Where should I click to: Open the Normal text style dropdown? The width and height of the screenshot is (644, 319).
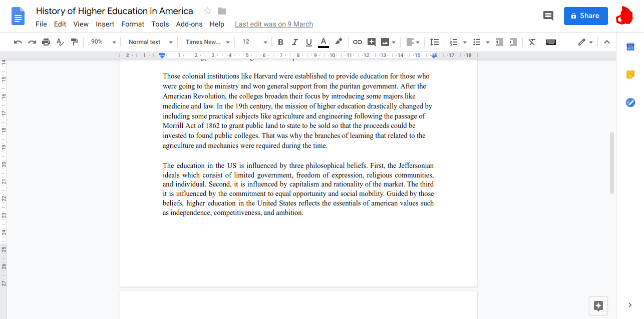(x=150, y=42)
